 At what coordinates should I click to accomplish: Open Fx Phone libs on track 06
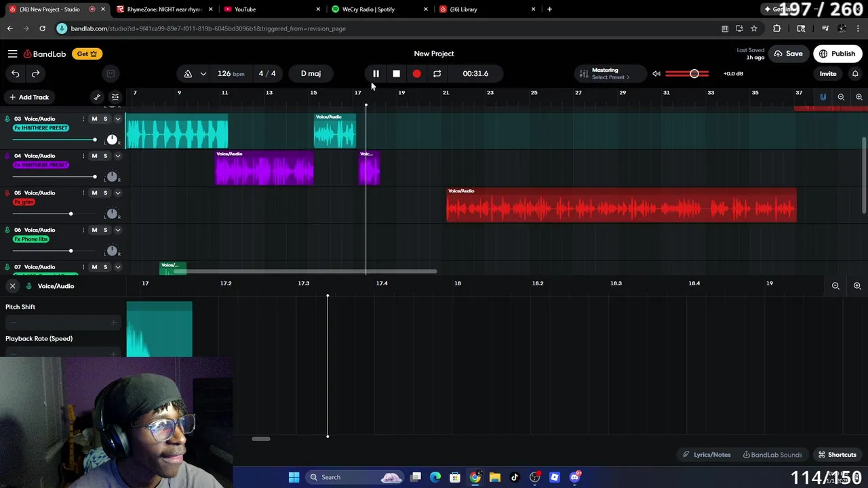[x=31, y=239]
